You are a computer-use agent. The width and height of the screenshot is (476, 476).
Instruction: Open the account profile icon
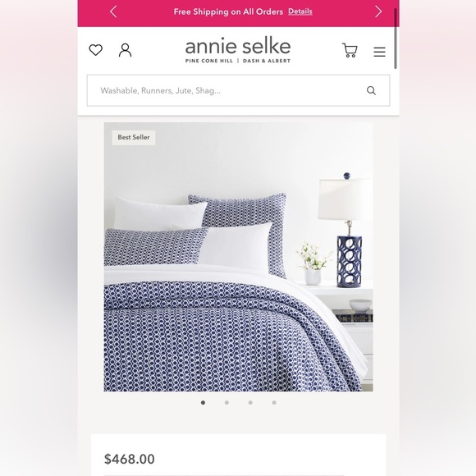125,50
